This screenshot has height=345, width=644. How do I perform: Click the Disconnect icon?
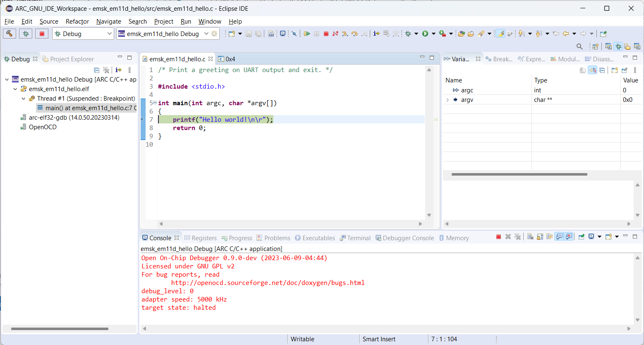(x=335, y=34)
